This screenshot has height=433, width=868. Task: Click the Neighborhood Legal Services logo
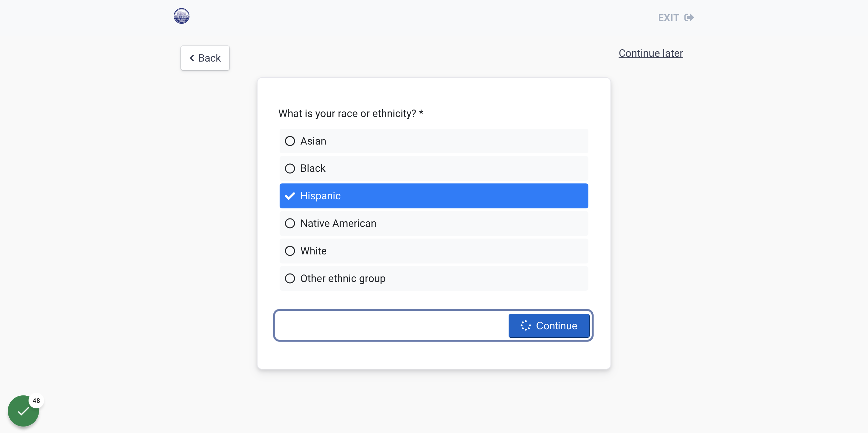pyautogui.click(x=181, y=16)
